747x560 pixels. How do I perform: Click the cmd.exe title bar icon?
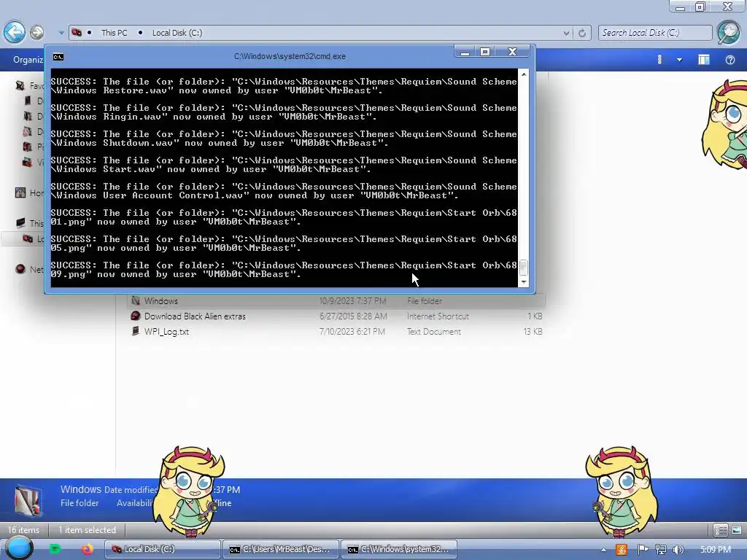[58, 57]
